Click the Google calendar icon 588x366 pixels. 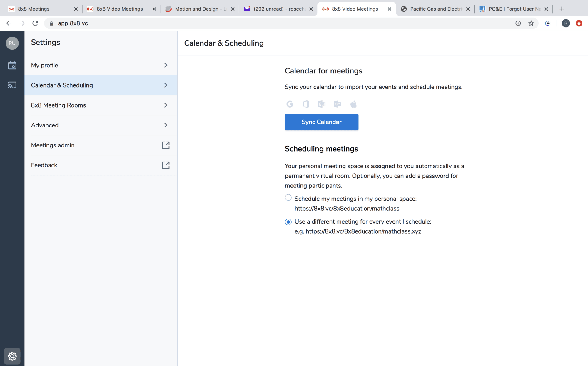tap(290, 104)
